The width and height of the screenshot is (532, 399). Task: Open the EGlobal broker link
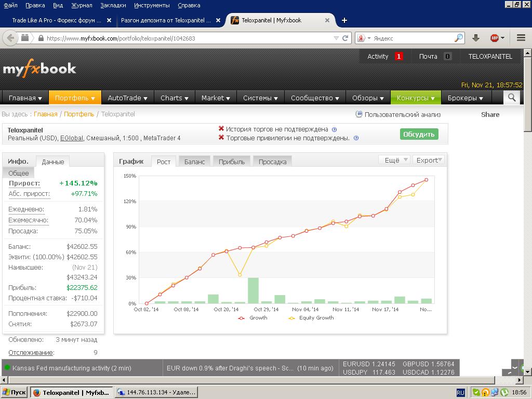[72, 138]
